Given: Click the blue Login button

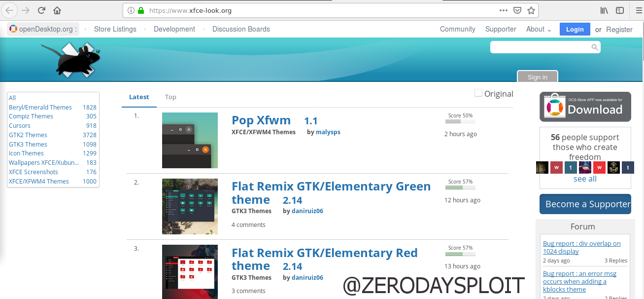Looking at the screenshot, I should pyautogui.click(x=575, y=29).
